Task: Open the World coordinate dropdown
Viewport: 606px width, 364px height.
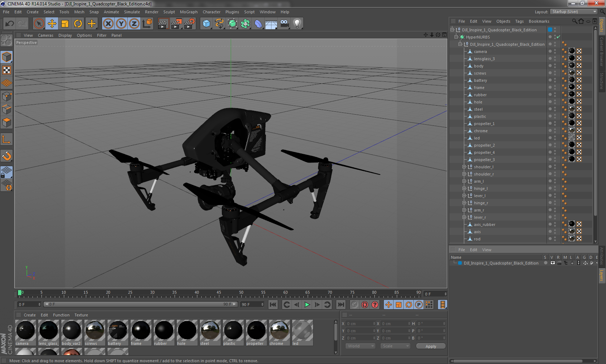Action: 360,346
